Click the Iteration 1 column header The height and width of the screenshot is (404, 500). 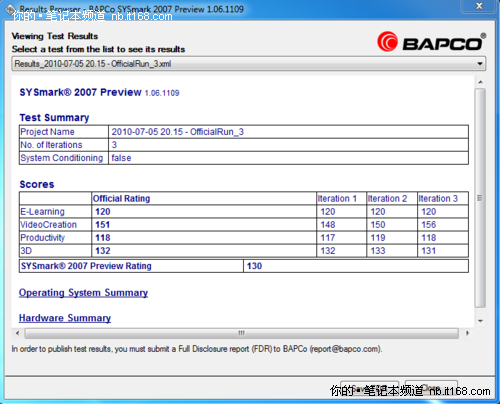337,199
